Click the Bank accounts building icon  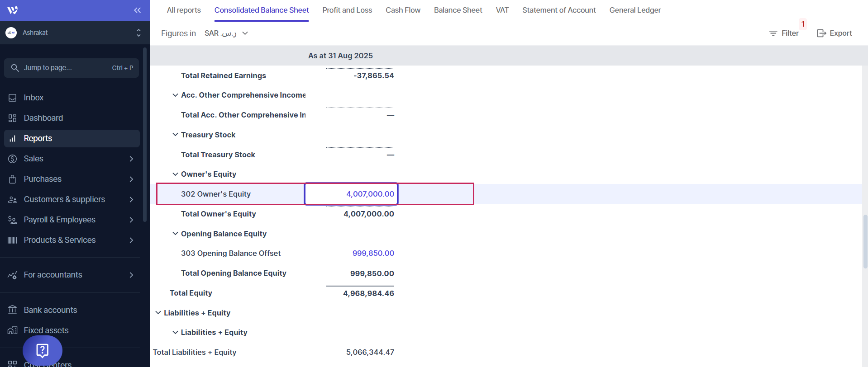click(13, 310)
